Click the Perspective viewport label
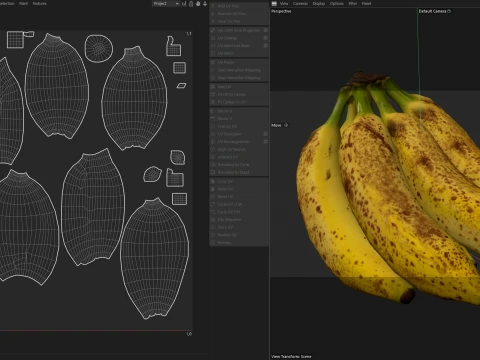Screen dimensions: 480x360 click(x=281, y=11)
